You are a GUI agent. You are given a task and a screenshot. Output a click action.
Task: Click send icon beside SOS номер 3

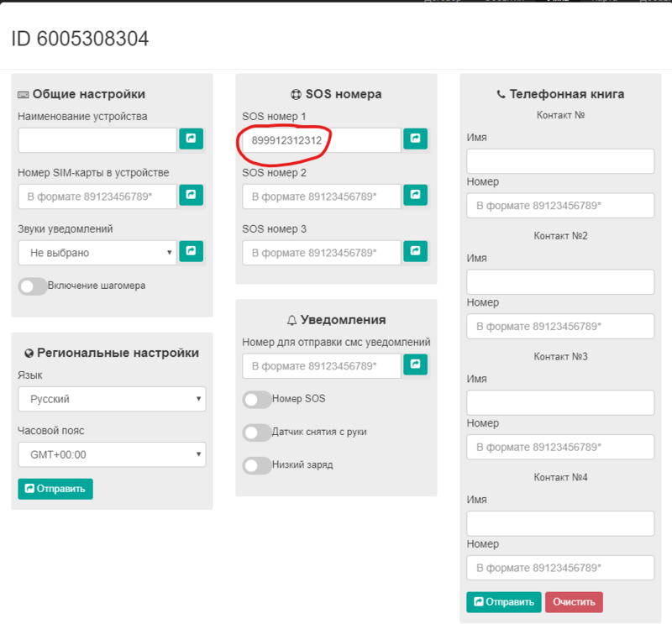(x=415, y=250)
